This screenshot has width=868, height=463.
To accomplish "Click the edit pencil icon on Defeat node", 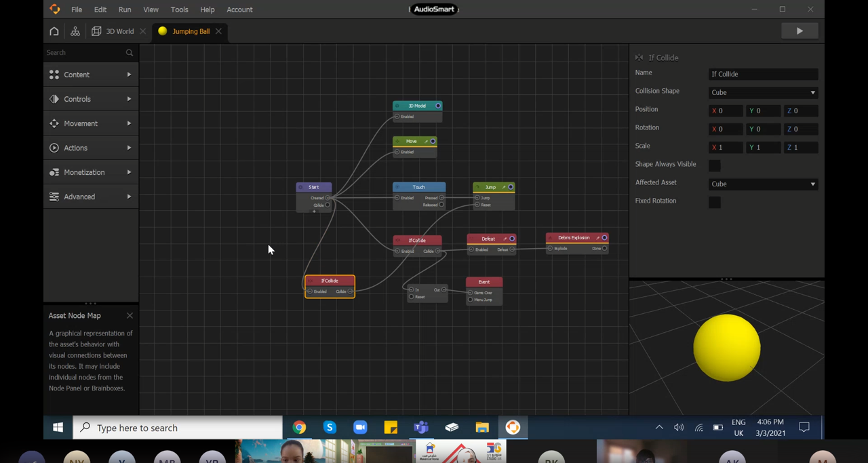I will (505, 239).
